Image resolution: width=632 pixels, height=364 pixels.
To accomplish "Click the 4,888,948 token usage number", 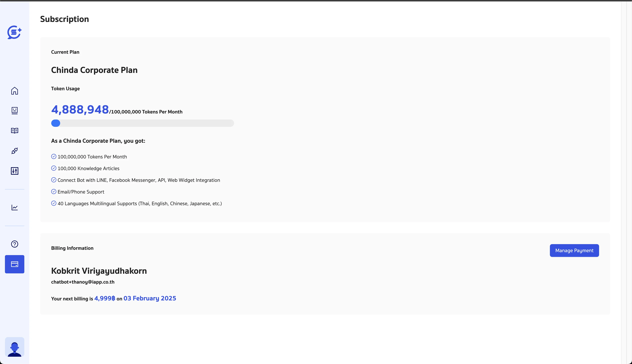I will tap(80, 109).
